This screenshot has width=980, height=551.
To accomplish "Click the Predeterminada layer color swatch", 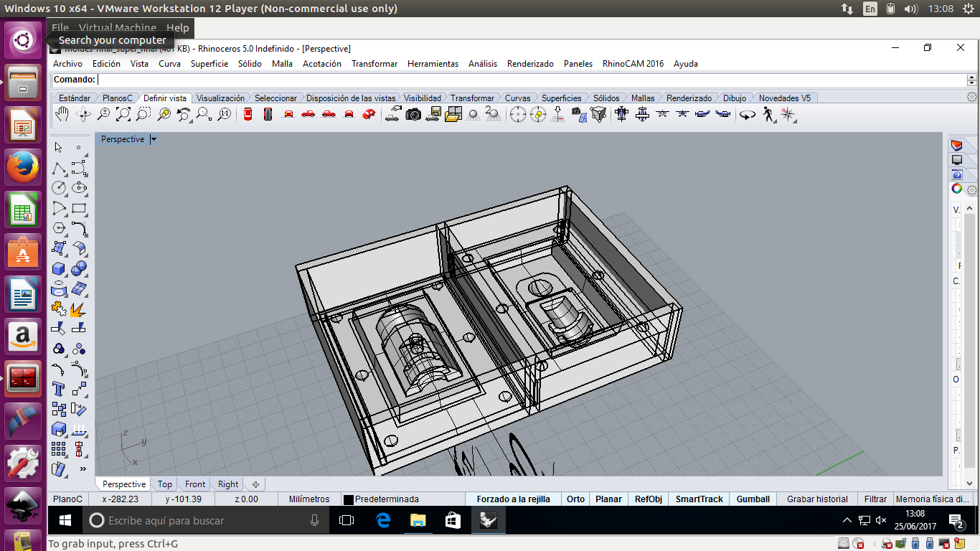I will [x=348, y=499].
